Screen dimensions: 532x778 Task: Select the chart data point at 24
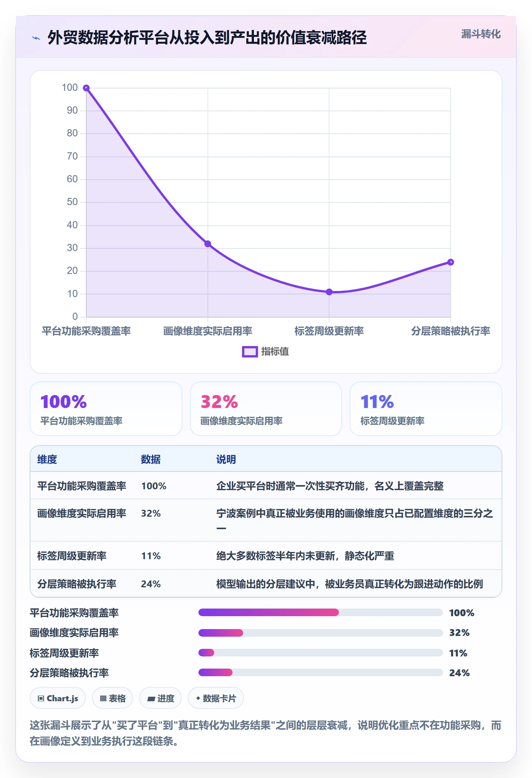pyautogui.click(x=450, y=262)
